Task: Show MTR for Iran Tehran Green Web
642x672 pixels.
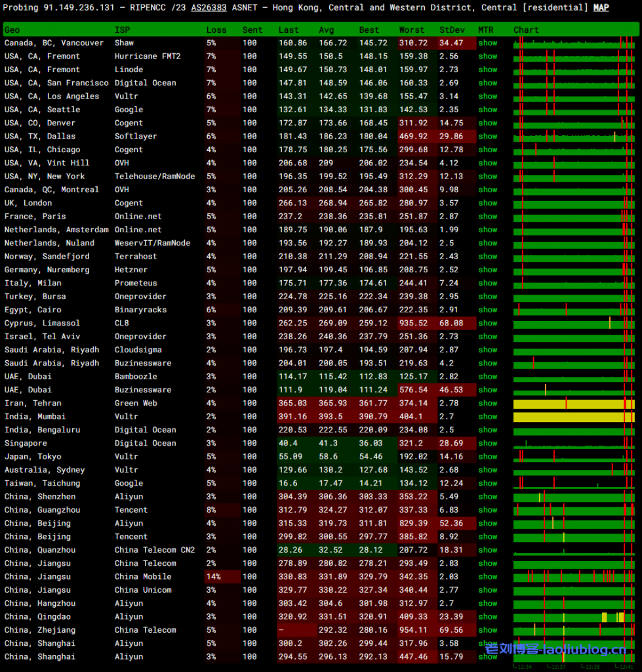Action: tap(487, 404)
